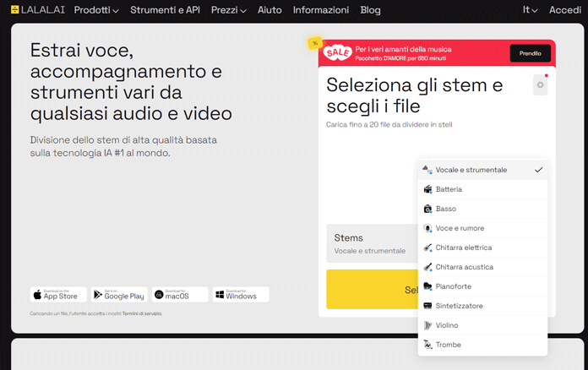Go to the Blog

371,10
